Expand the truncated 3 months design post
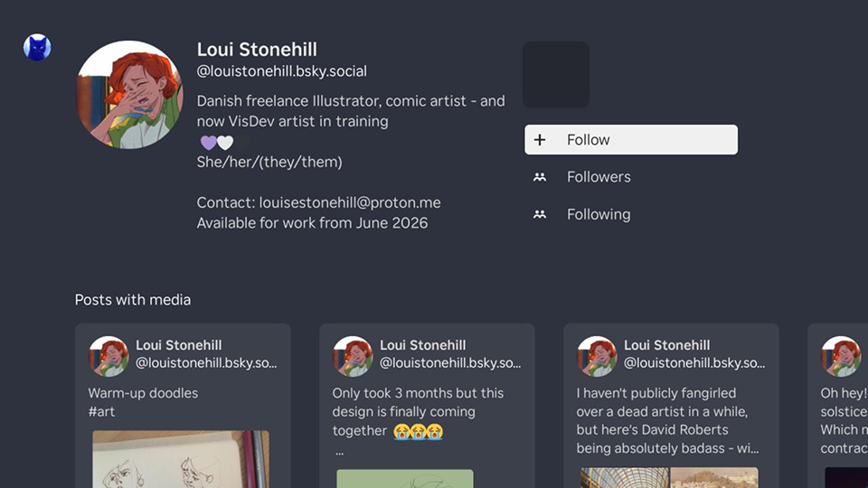The width and height of the screenshot is (868, 488). (339, 451)
